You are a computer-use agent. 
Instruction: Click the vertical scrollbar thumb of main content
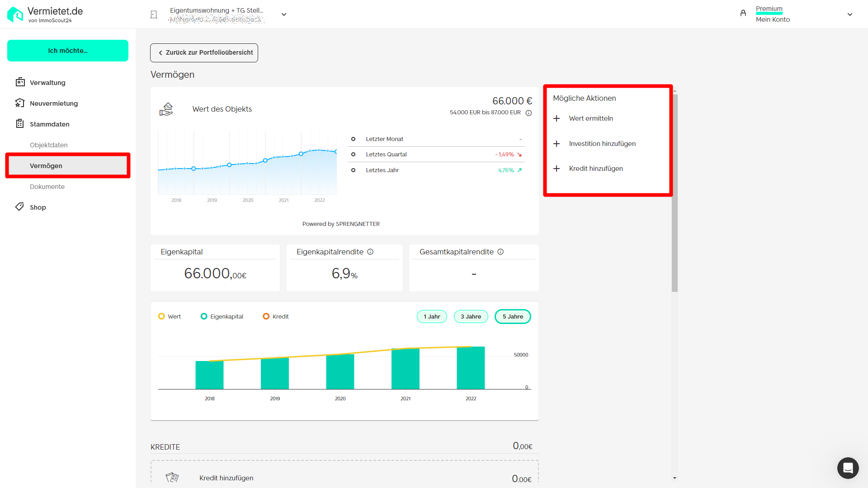coord(675,192)
